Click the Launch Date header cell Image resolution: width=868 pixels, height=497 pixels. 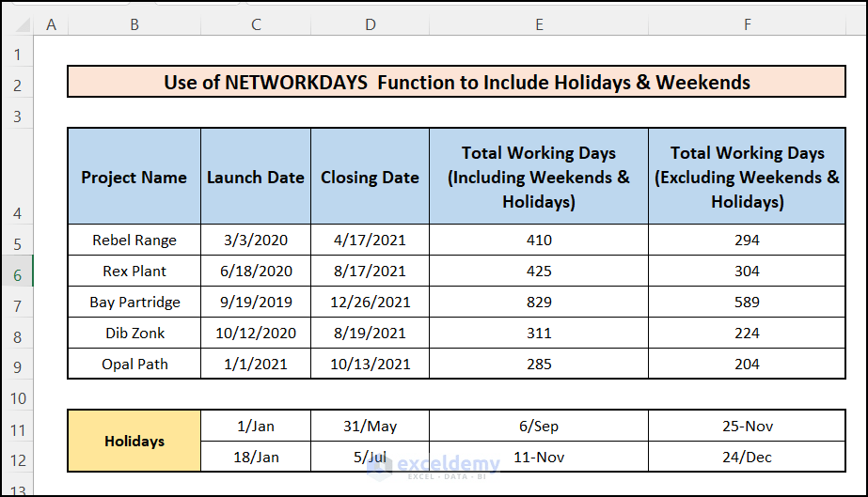tap(256, 177)
